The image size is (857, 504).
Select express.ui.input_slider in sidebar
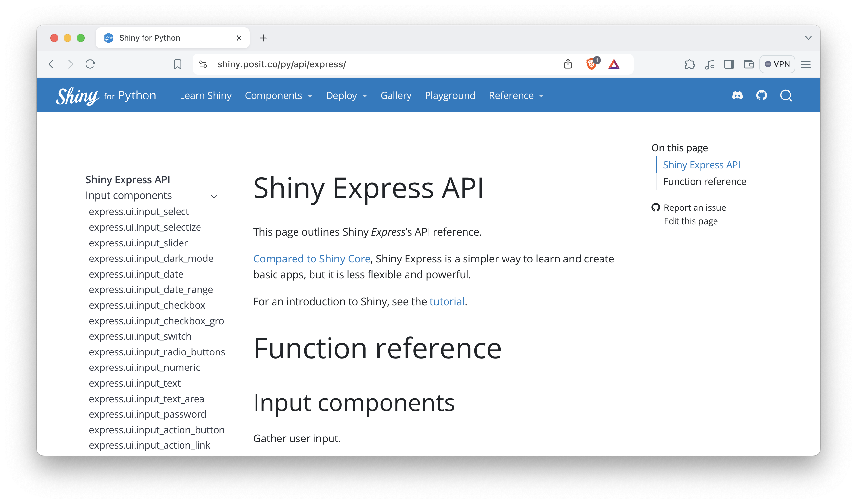pyautogui.click(x=138, y=243)
